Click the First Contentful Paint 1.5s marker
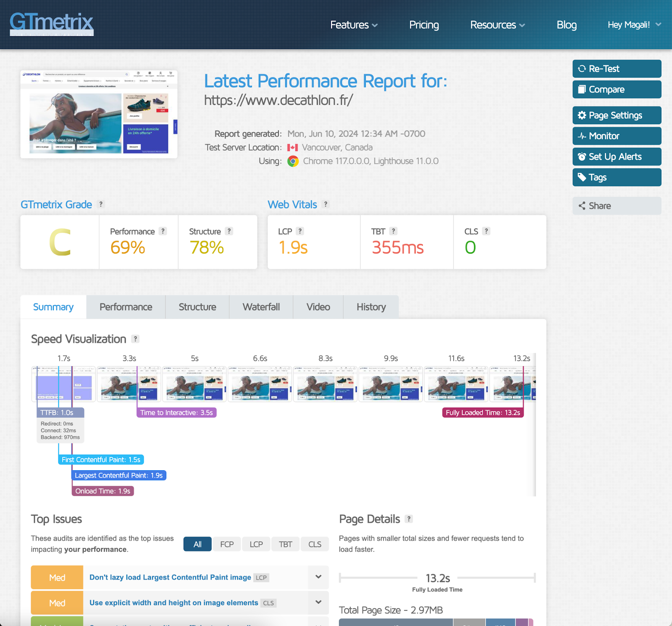The image size is (672, 626). click(101, 460)
